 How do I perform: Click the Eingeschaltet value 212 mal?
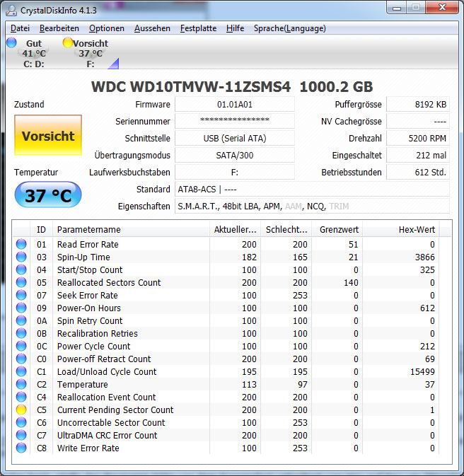pos(418,155)
